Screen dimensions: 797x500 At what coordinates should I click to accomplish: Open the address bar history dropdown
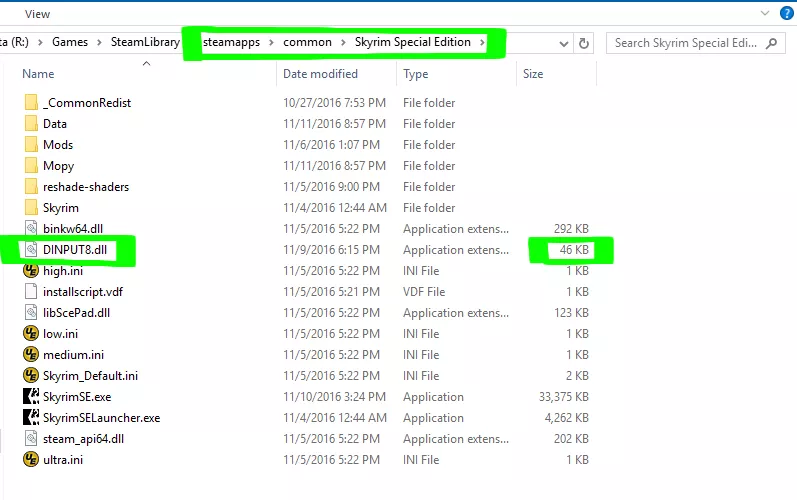point(564,44)
